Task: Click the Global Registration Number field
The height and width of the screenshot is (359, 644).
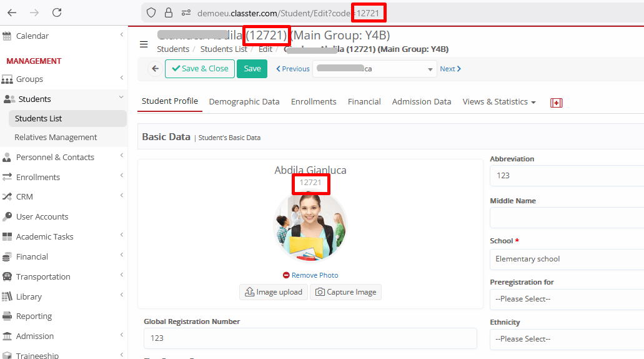Action: coord(310,338)
